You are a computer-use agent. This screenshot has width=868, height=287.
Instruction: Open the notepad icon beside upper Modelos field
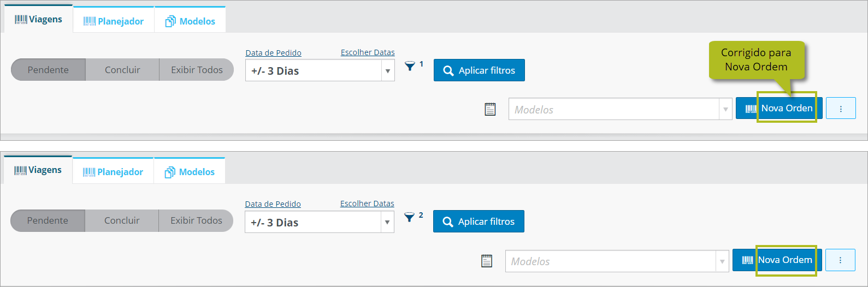pyautogui.click(x=490, y=109)
